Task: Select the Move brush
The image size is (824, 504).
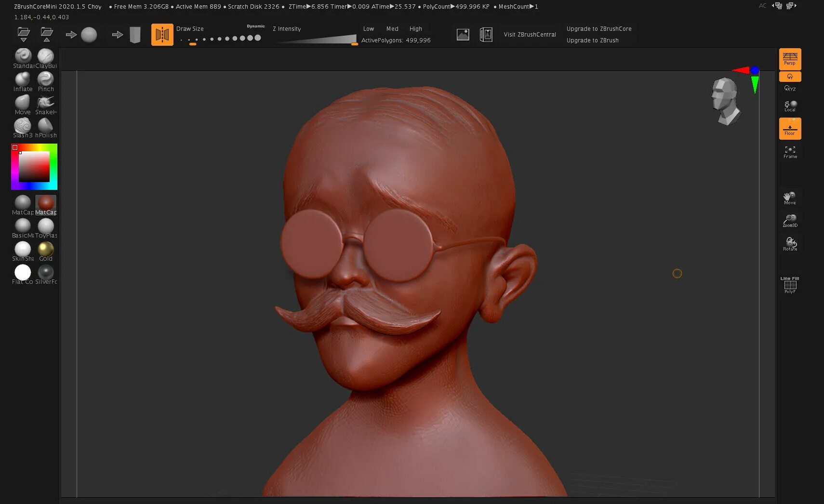Action: point(23,102)
